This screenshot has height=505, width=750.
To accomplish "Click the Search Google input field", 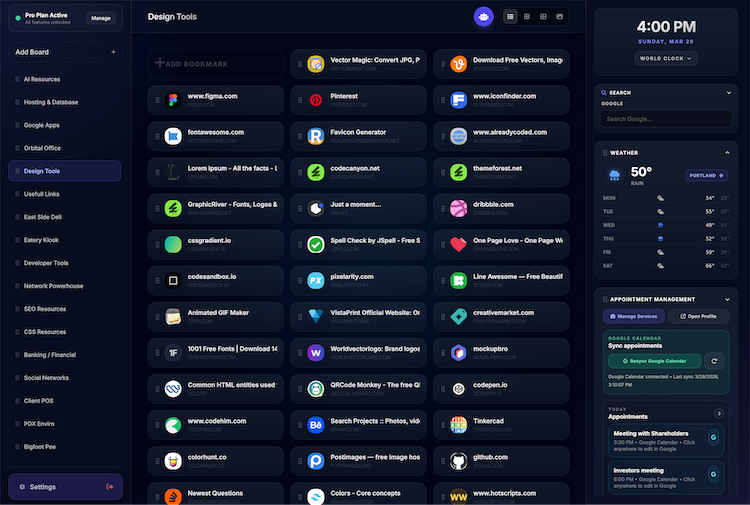I will click(x=666, y=119).
